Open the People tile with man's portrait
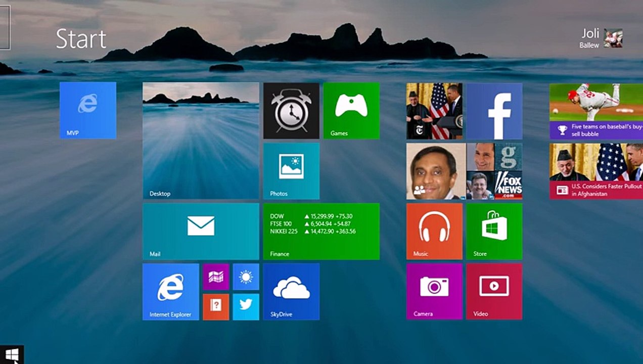The image size is (643, 364). (x=436, y=171)
